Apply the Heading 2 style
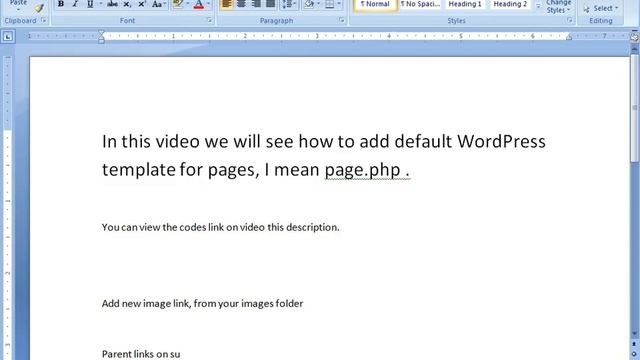 [510, 4]
